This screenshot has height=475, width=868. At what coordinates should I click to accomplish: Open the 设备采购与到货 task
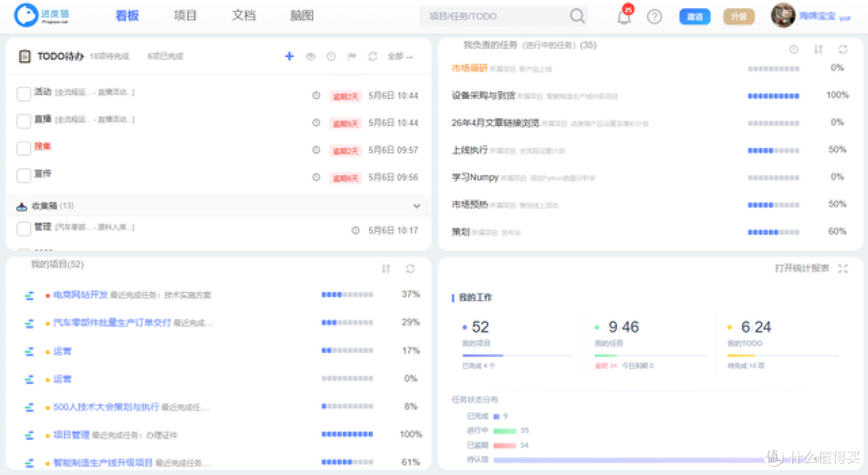483,95
